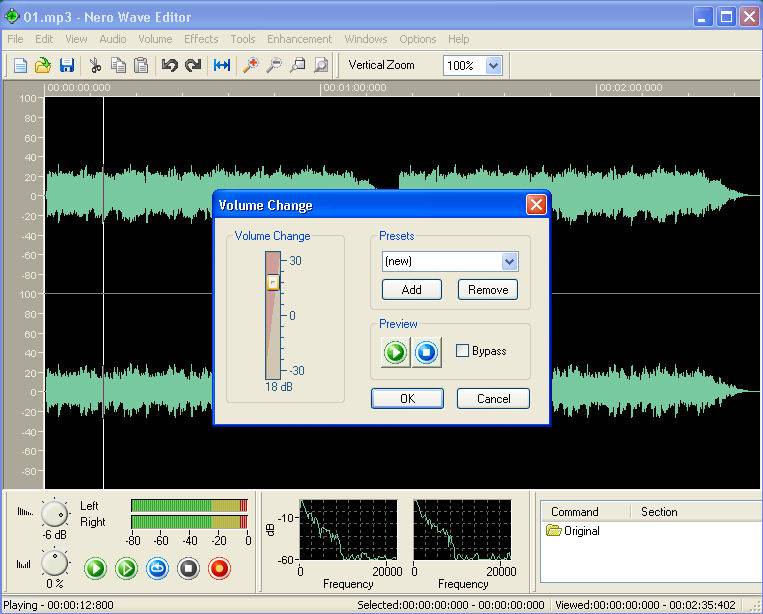This screenshot has width=763, height=614.
Task: Click the Save file toolbar icon
Action: pyautogui.click(x=67, y=66)
